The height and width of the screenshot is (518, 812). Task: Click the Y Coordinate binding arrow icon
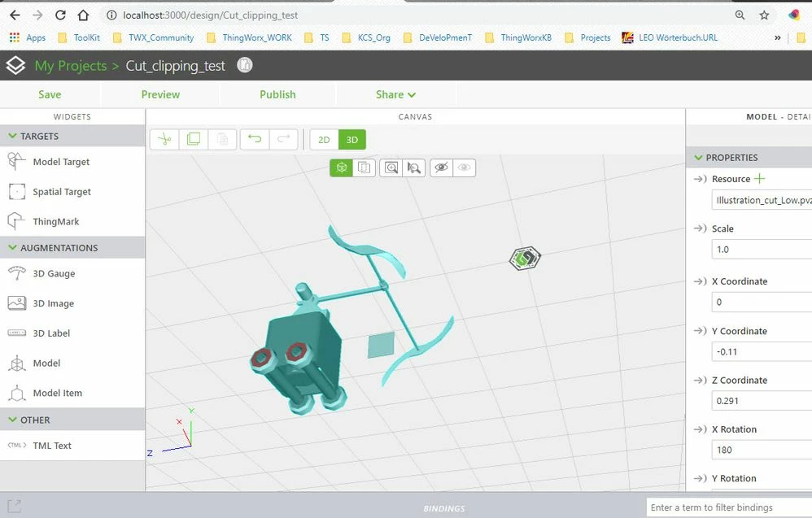point(701,331)
